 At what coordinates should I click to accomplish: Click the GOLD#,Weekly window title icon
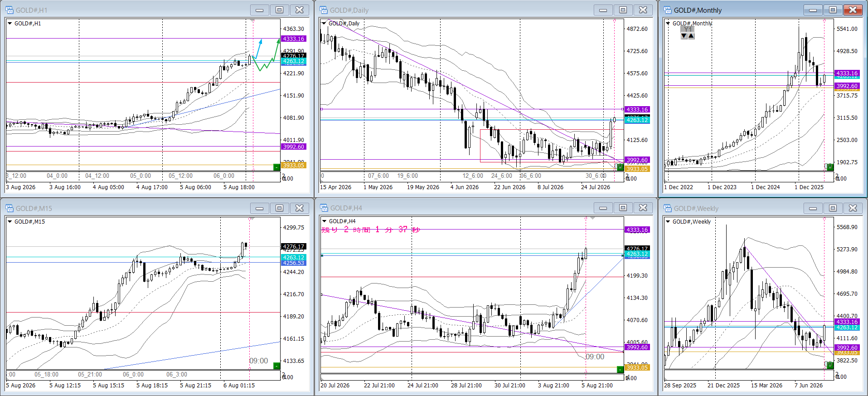(668, 208)
